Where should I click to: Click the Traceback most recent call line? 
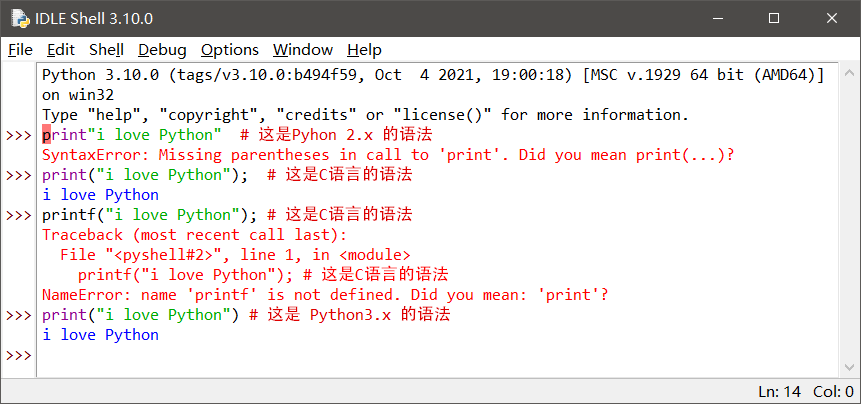tap(194, 235)
